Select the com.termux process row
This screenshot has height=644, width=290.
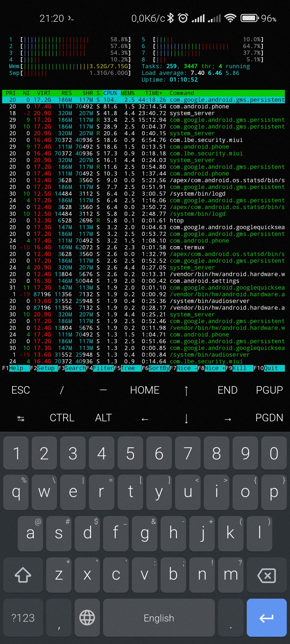tap(143, 247)
